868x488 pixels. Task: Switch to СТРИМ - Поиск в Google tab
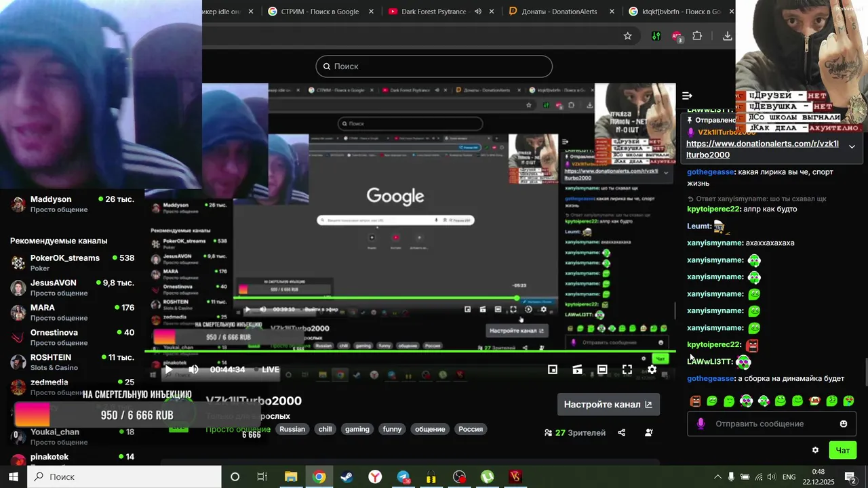[x=320, y=12]
